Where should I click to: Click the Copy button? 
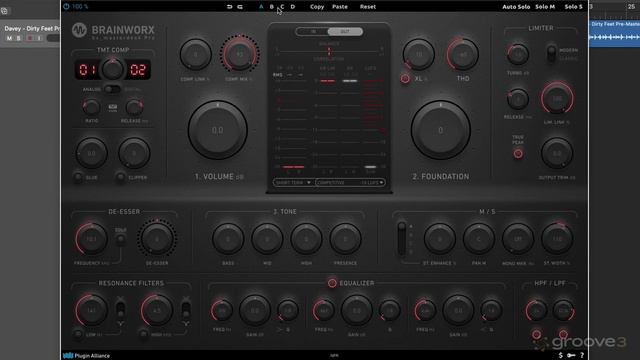[x=317, y=7]
